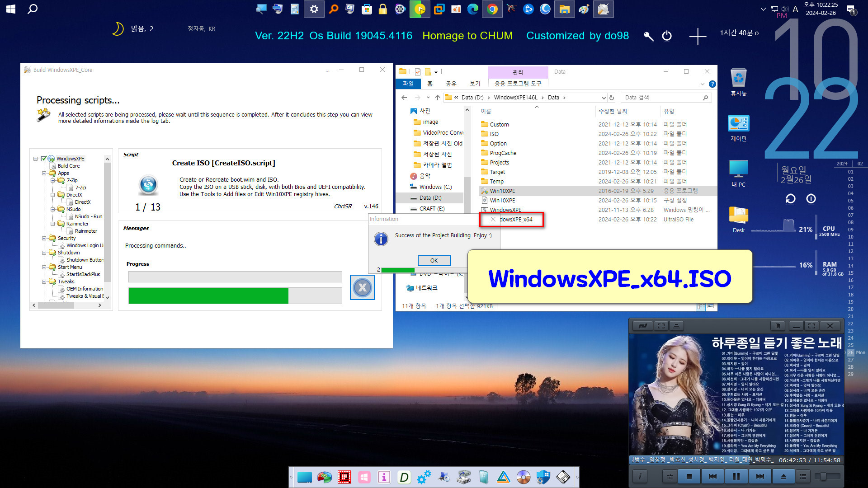Click the abort X button in builder window
Screen dimensions: 868x488
click(x=362, y=287)
